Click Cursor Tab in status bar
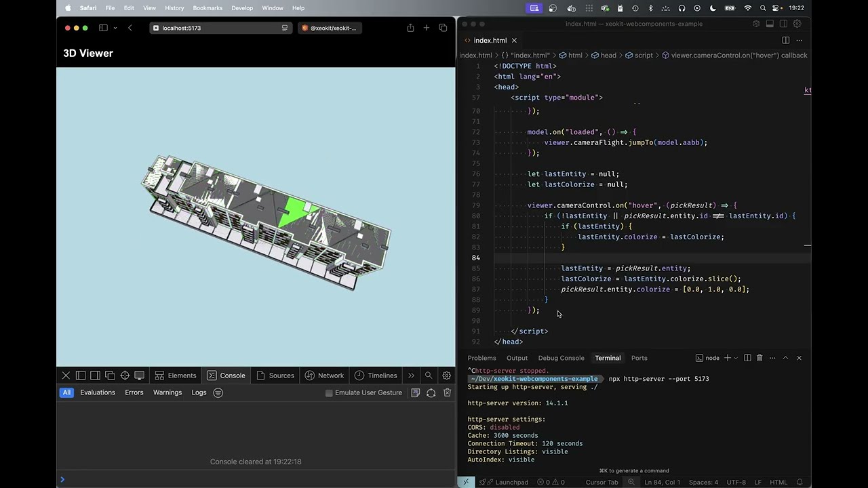This screenshot has width=868, height=488. click(x=601, y=483)
